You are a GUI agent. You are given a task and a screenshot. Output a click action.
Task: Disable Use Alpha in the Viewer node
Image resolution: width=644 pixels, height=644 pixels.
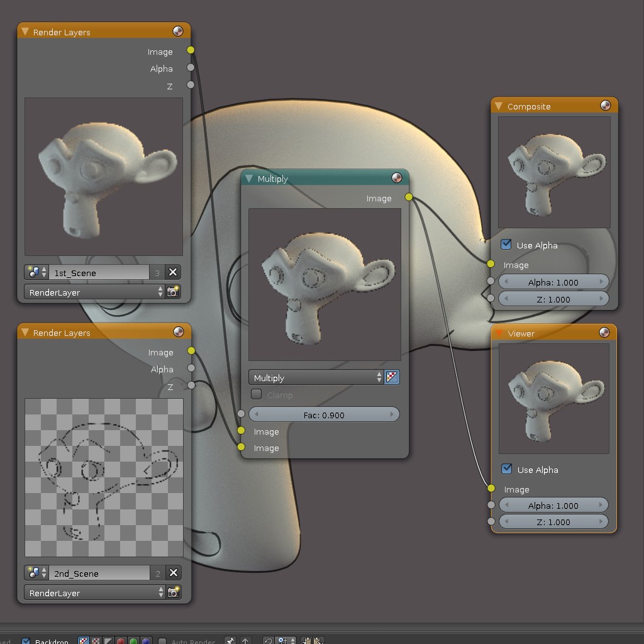[506, 469]
